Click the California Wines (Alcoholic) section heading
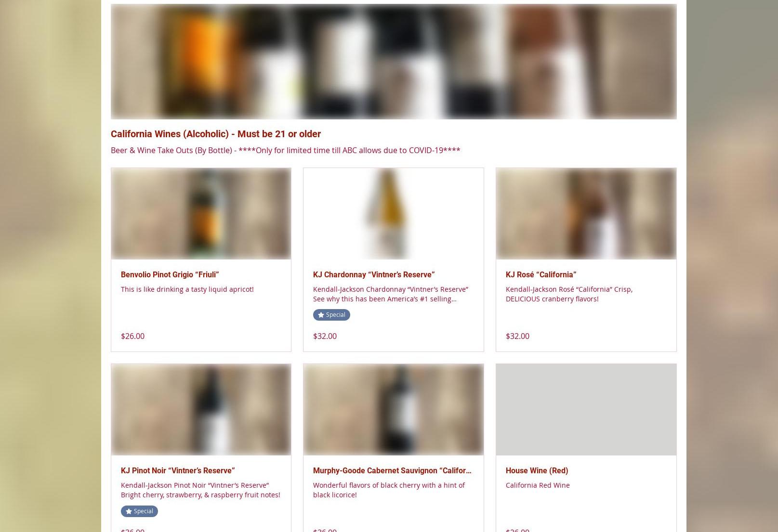778x532 pixels. 216,134
